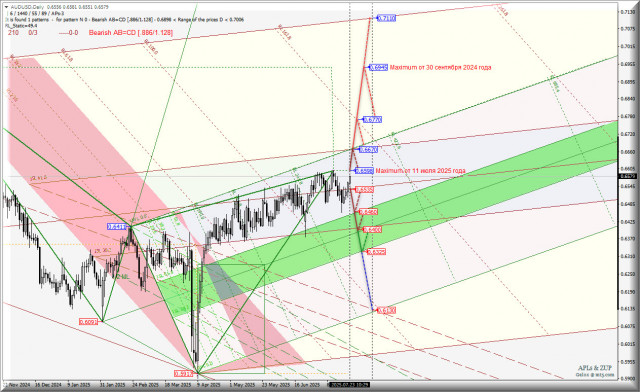Select the 0.6411 blue price label
This screenshot has width=640, height=392.
117,227
